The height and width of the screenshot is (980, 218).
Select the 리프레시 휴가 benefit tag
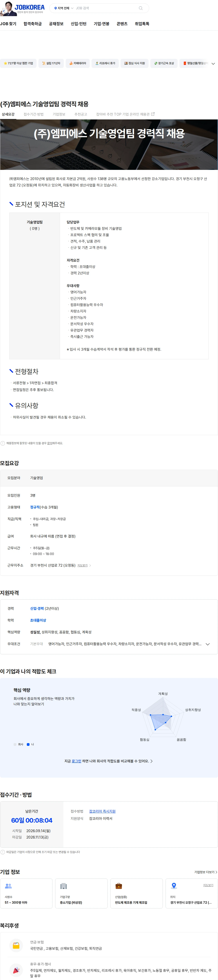(105, 63)
